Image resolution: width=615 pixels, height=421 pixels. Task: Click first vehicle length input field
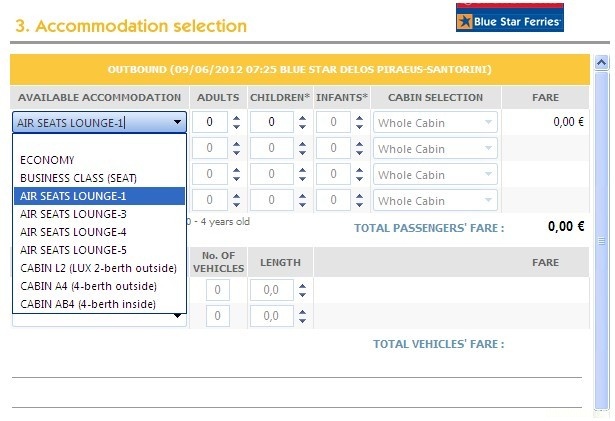tap(273, 290)
